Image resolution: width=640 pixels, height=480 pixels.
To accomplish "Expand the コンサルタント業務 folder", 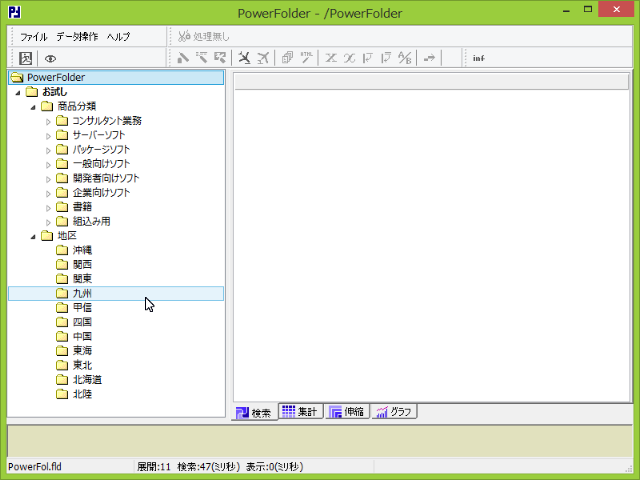I will pos(48,121).
